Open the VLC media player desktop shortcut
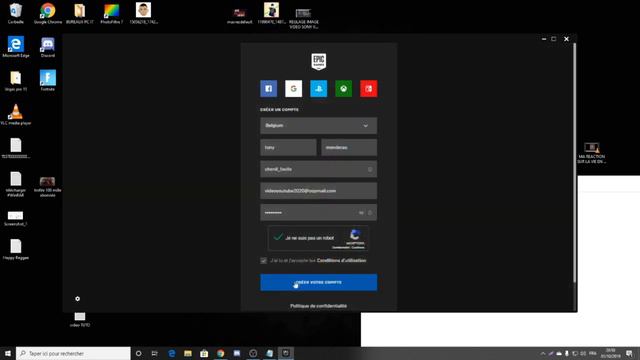The image size is (640, 360). click(x=16, y=114)
